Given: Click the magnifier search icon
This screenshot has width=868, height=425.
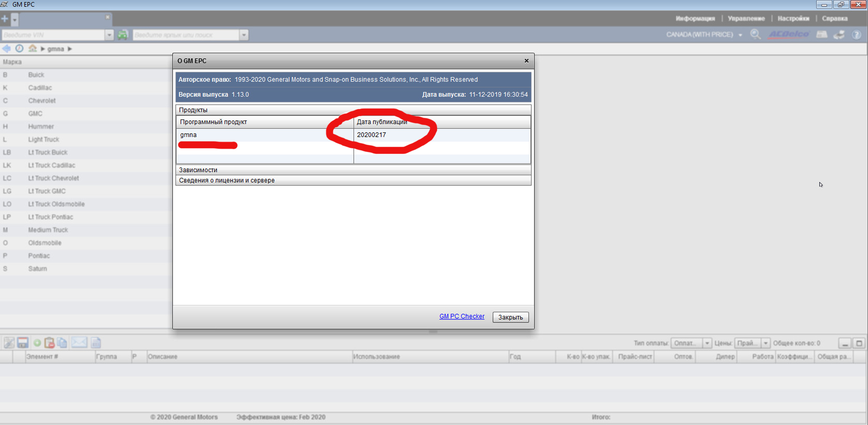Looking at the screenshot, I should click(x=755, y=34).
